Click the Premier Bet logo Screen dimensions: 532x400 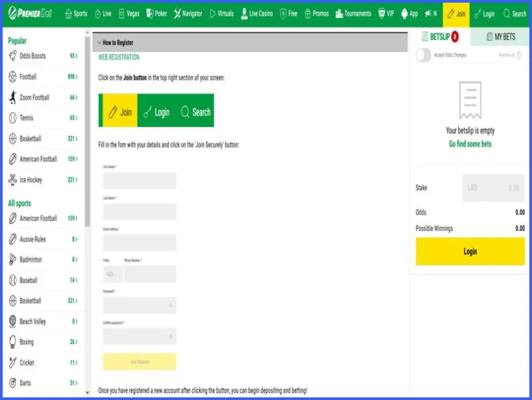[30, 13]
